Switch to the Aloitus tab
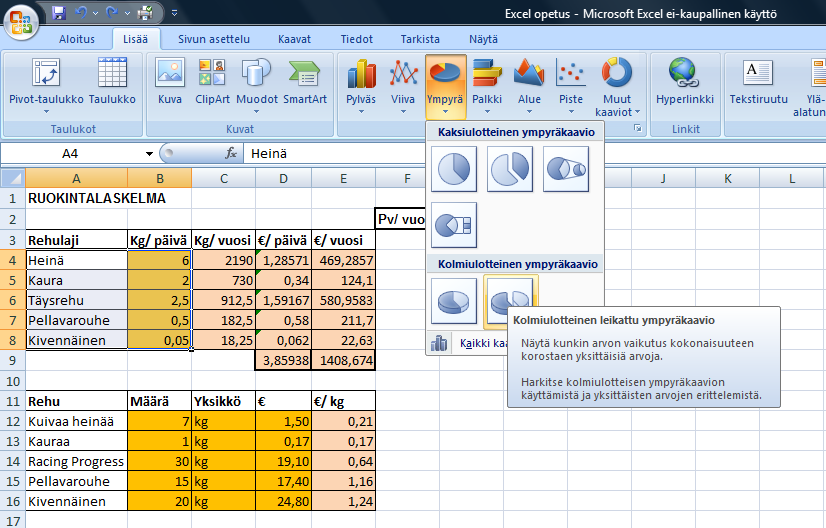 click(77, 39)
